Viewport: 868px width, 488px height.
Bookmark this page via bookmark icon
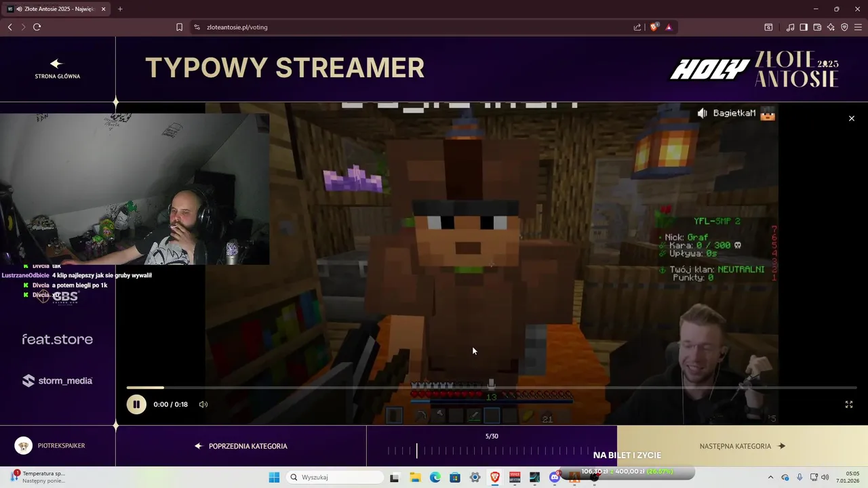click(x=179, y=27)
